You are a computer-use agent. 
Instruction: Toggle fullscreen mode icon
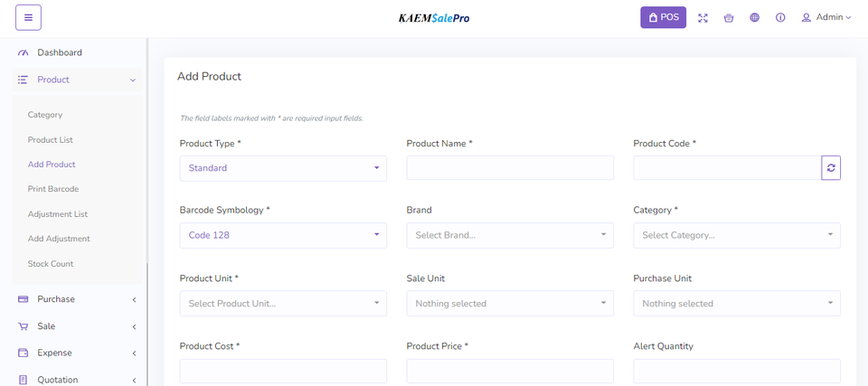pos(703,18)
